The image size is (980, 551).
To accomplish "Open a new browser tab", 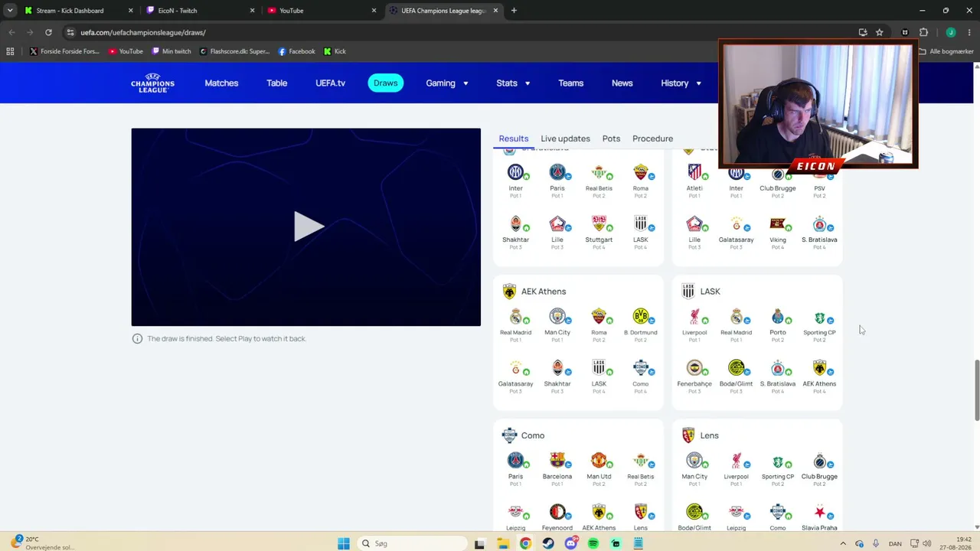I will 514,11.
